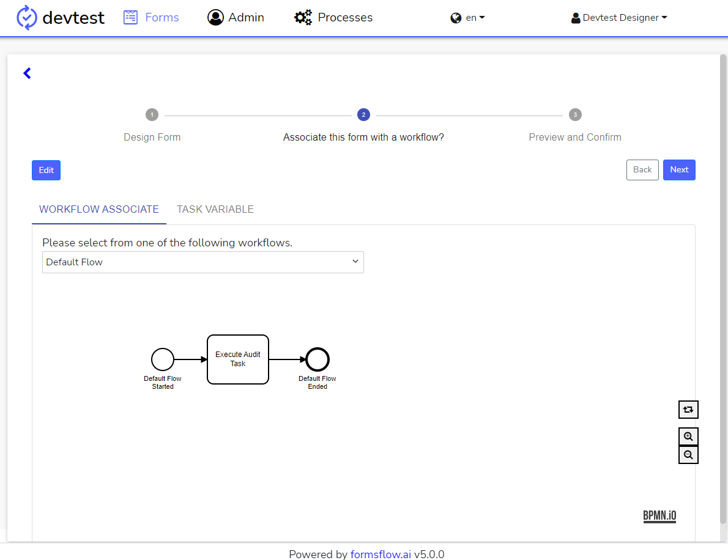Expand the Default Flow workflow selector
This screenshot has height=560, width=728.
(x=202, y=262)
